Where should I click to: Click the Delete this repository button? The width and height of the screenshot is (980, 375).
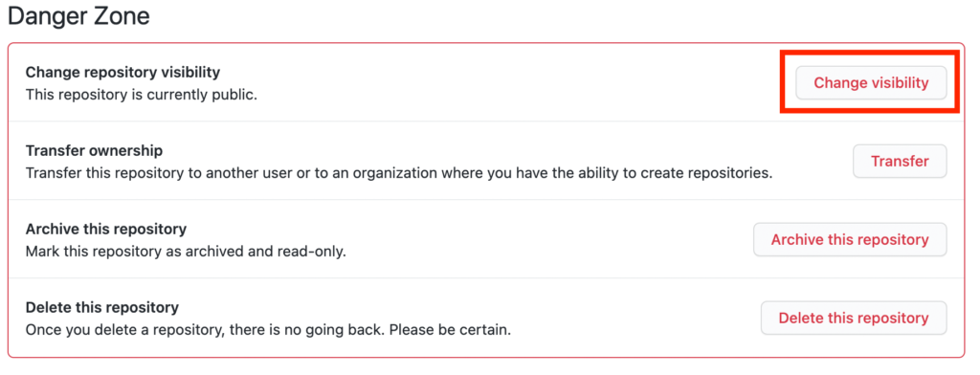pyautogui.click(x=853, y=319)
